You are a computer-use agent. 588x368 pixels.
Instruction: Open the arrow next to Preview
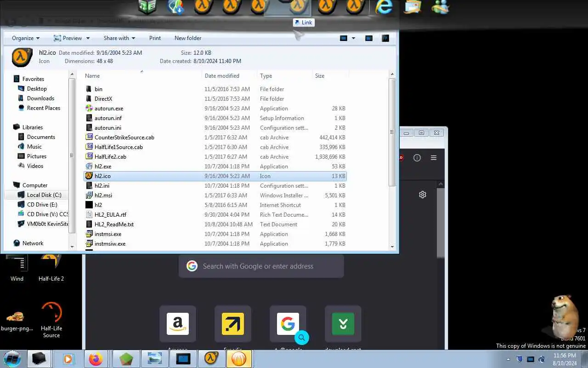point(88,38)
